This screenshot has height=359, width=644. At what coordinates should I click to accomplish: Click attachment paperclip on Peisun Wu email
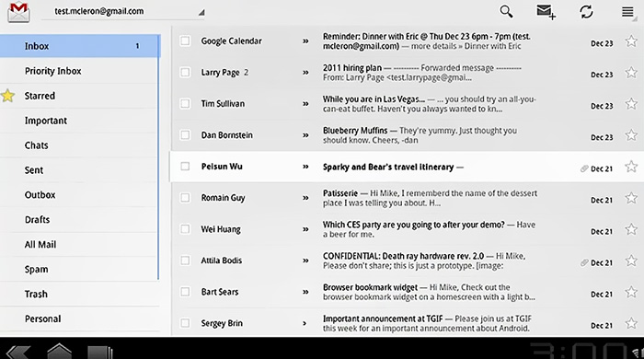584,168
